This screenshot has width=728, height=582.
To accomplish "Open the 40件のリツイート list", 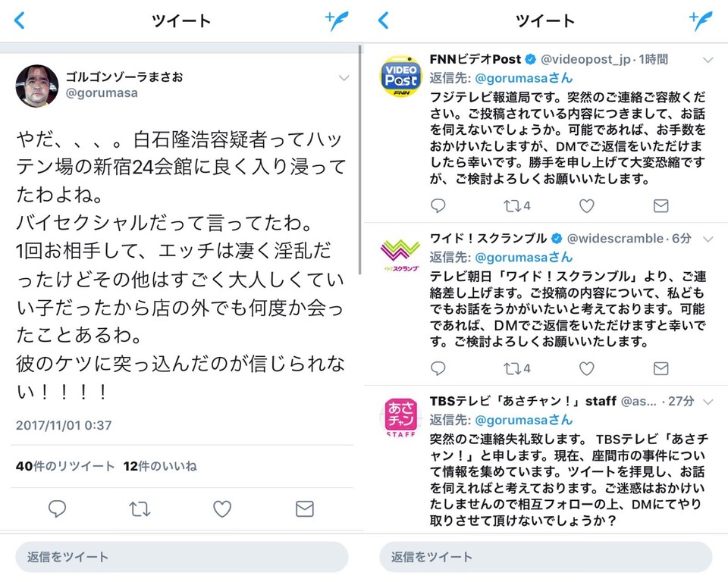I will pyautogui.click(x=65, y=466).
